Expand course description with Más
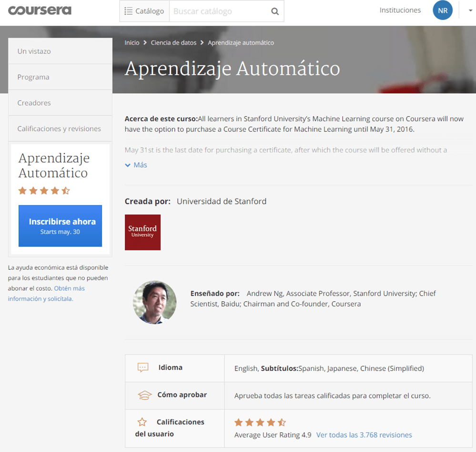 pyautogui.click(x=136, y=165)
